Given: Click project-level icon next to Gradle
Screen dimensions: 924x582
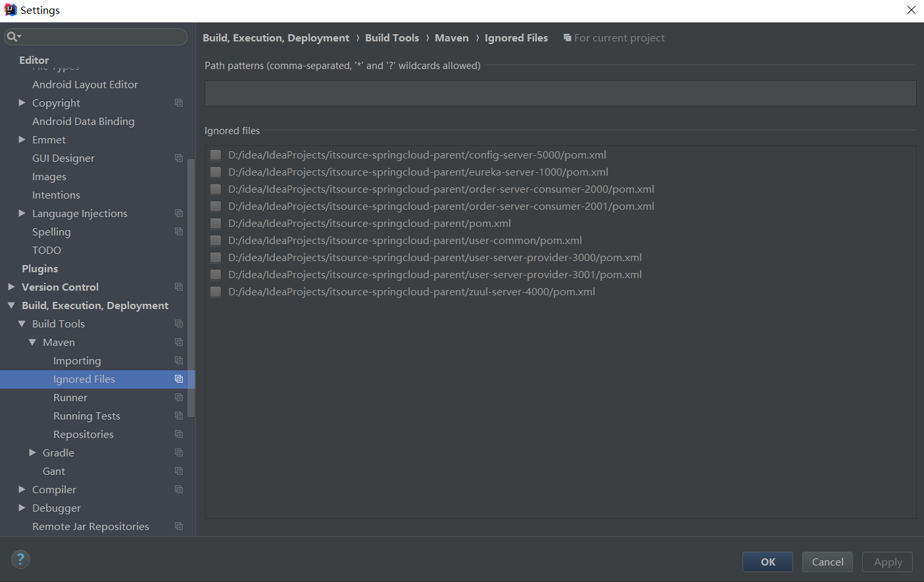Looking at the screenshot, I should (179, 452).
